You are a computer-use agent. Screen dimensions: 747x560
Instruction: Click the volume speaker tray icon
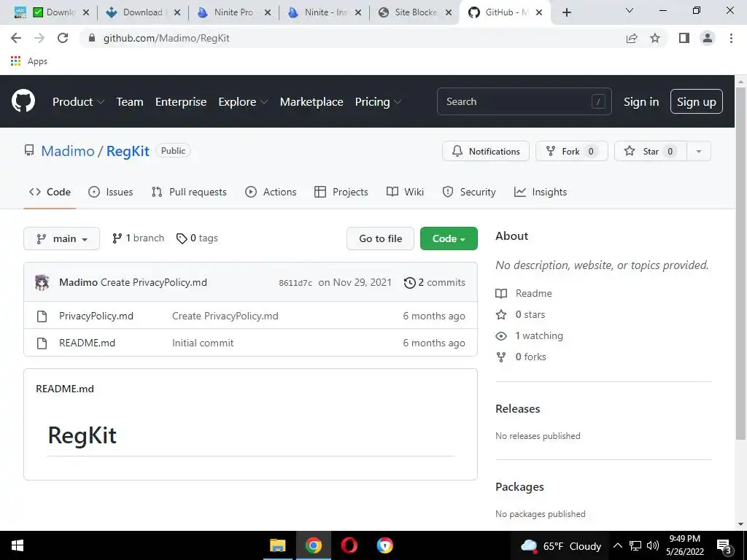click(653, 545)
